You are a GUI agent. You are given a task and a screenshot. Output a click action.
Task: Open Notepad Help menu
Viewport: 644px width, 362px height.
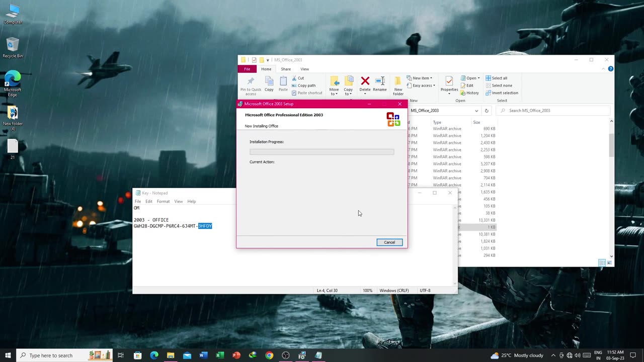click(x=192, y=202)
